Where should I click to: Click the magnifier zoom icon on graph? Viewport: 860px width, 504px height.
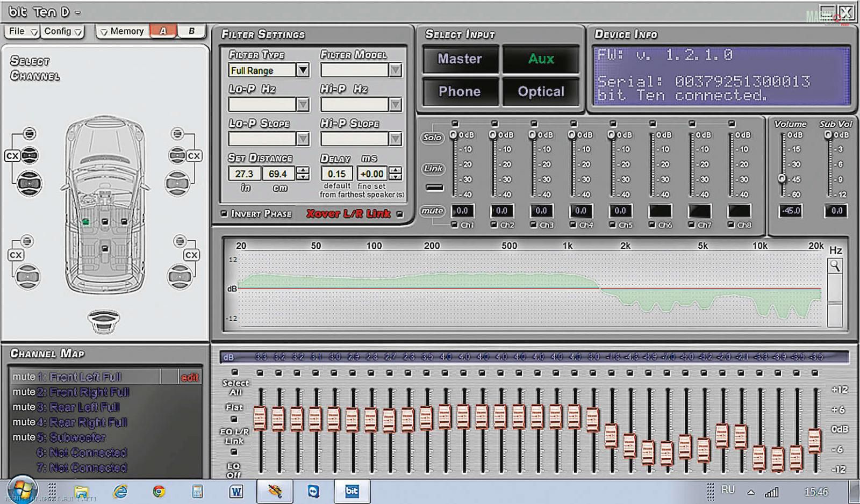point(835,265)
